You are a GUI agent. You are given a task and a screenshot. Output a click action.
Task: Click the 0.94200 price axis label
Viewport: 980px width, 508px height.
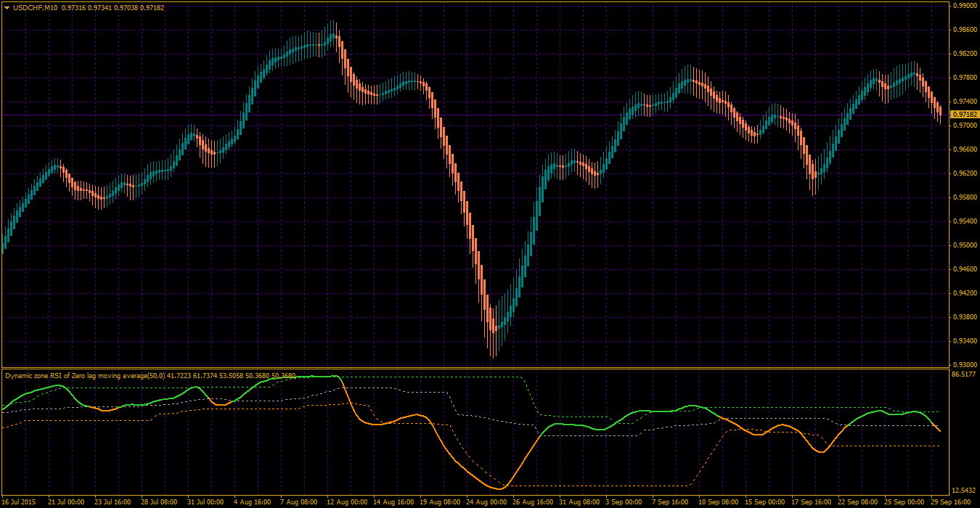point(964,293)
